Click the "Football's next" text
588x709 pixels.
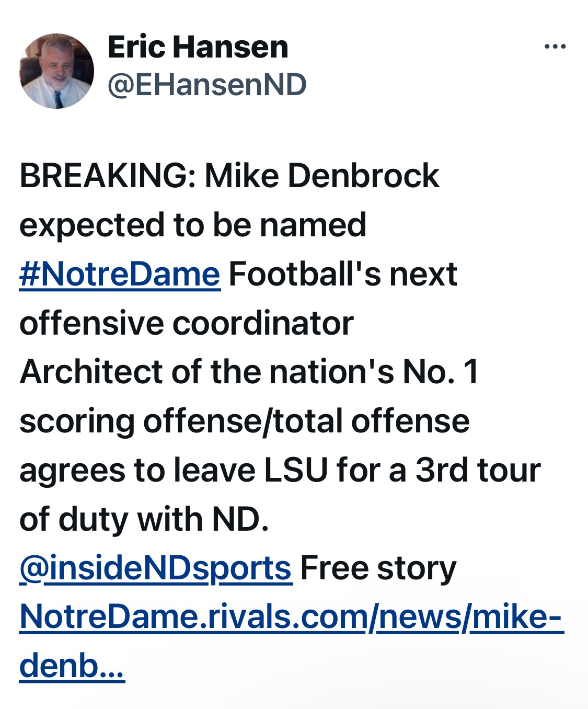pyautogui.click(x=343, y=275)
